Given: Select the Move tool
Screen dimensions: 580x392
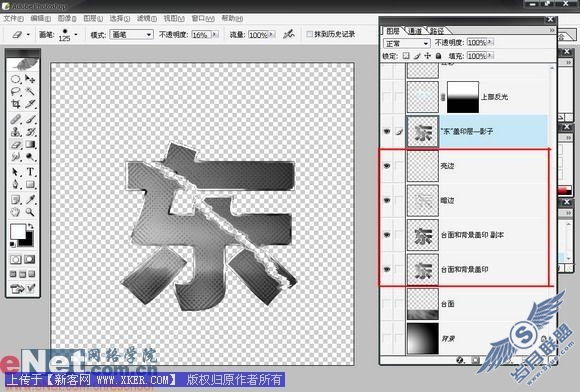Looking at the screenshot, I should [x=30, y=79].
